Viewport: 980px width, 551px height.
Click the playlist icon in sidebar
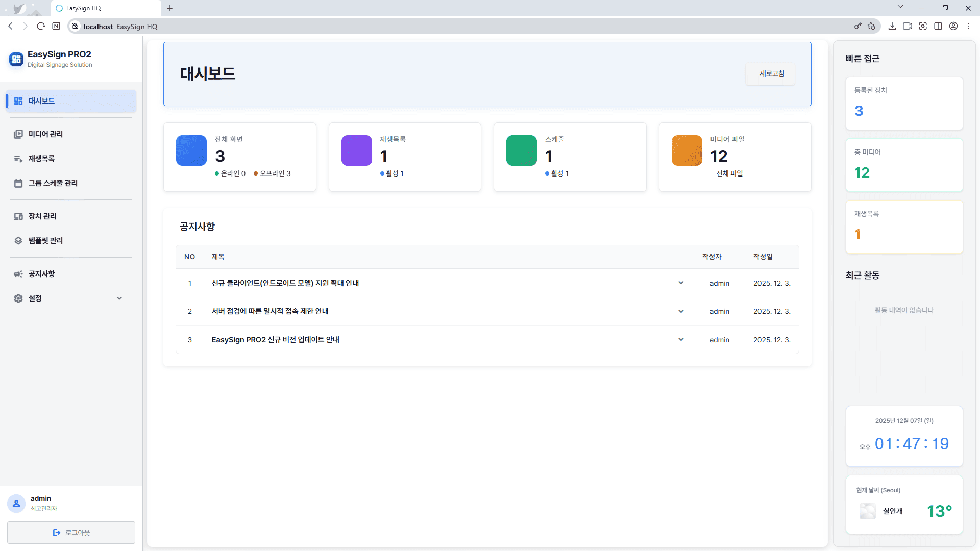[x=18, y=159]
